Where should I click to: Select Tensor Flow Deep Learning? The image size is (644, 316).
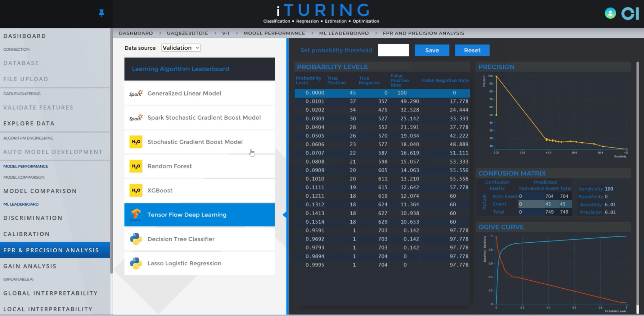pyautogui.click(x=199, y=215)
